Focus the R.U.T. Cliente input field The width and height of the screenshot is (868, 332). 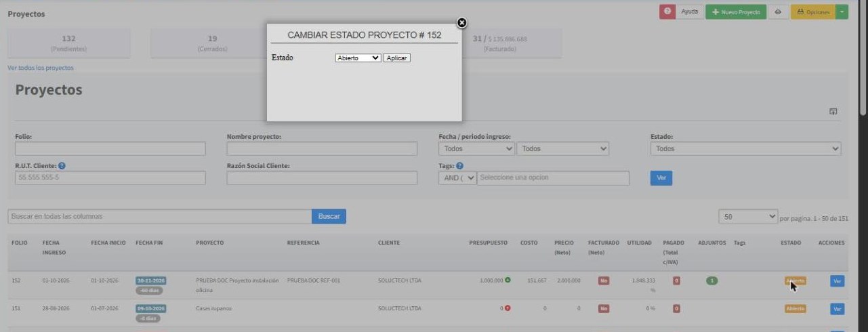[110, 178]
